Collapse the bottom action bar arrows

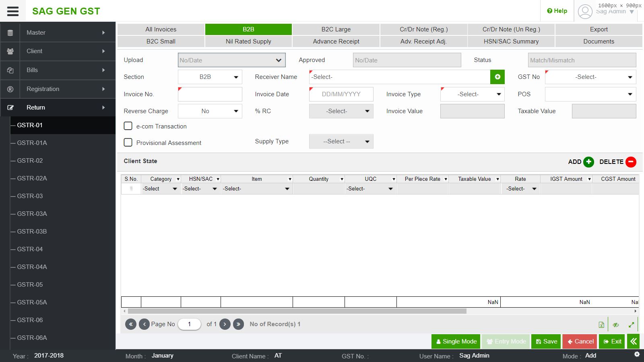[634, 341]
